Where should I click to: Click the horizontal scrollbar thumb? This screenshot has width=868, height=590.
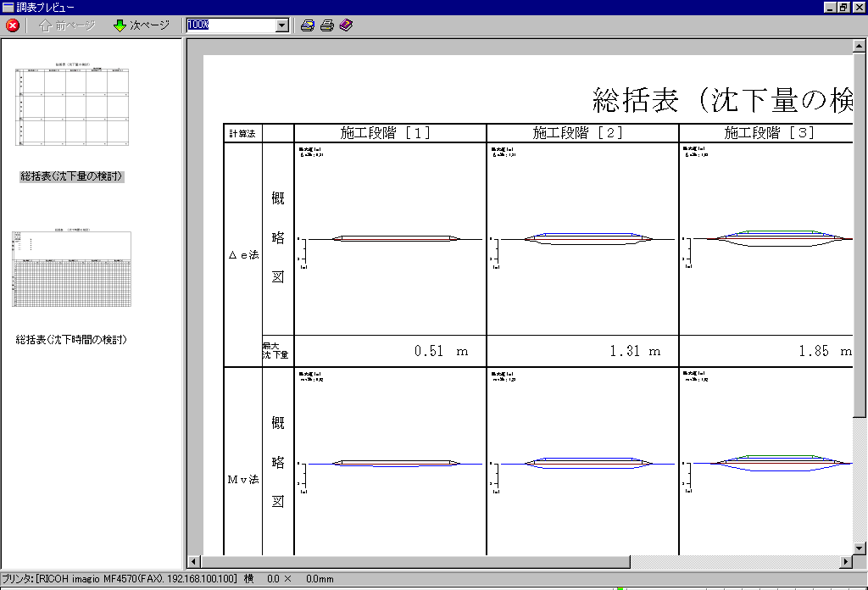415,562
